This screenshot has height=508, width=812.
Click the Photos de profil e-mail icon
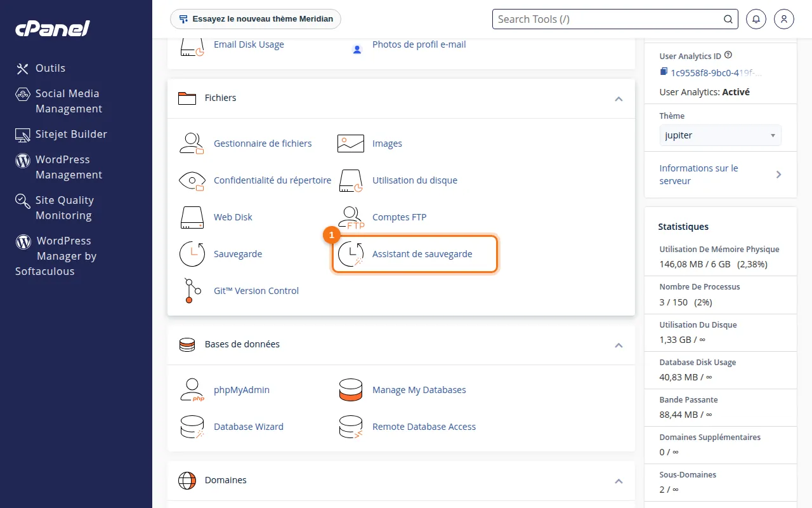click(x=357, y=49)
